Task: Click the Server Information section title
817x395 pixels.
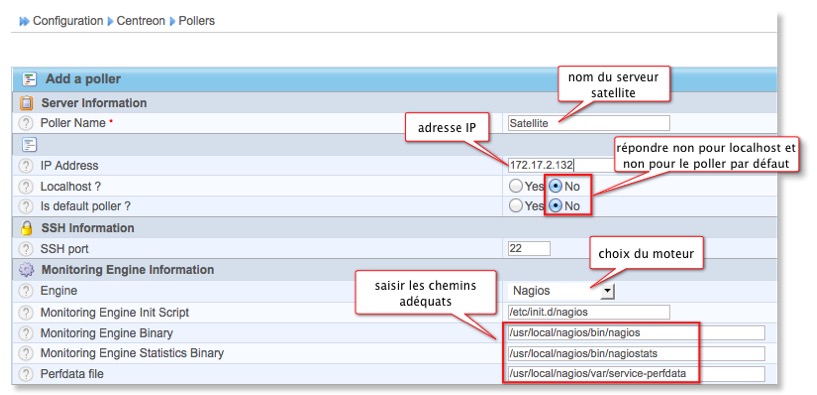Action: point(94,103)
